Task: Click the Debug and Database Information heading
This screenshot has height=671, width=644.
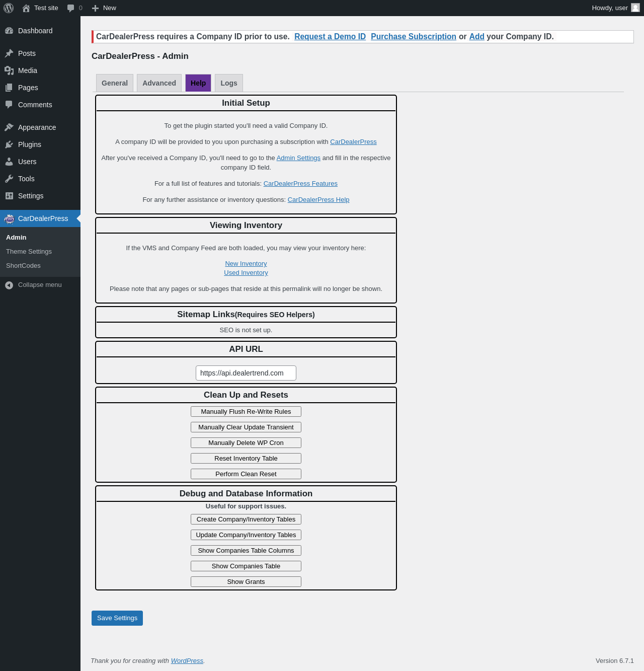Action: [246, 494]
